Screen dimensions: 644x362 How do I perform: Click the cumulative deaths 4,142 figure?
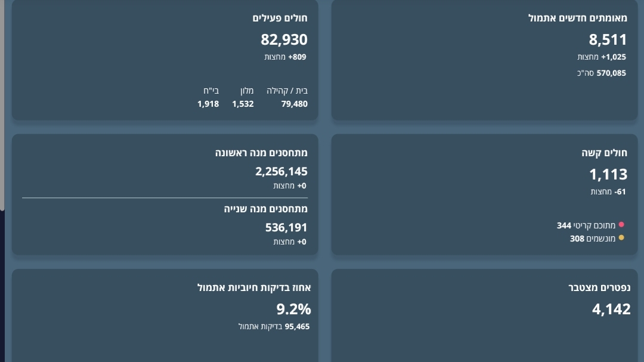coord(611,310)
